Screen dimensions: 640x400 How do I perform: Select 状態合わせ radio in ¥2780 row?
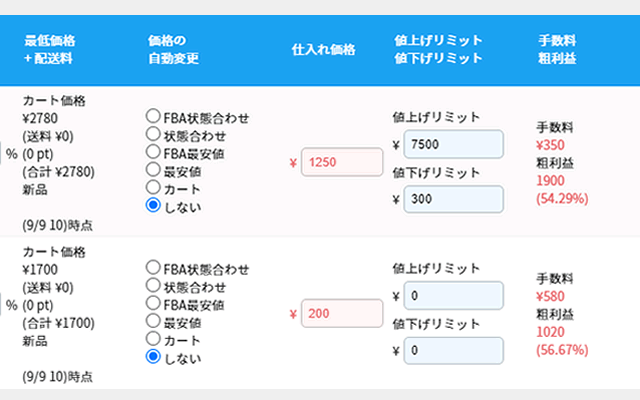point(153,135)
